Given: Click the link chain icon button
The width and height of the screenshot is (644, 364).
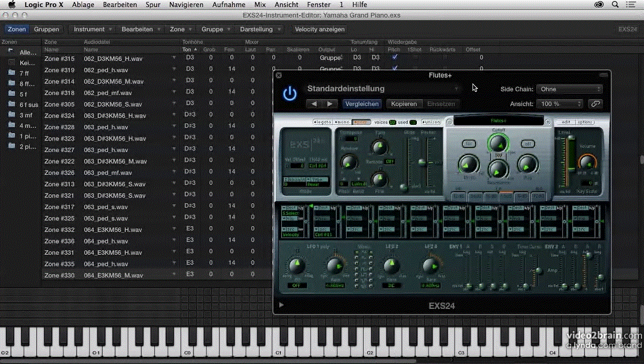Looking at the screenshot, I should [x=595, y=104].
